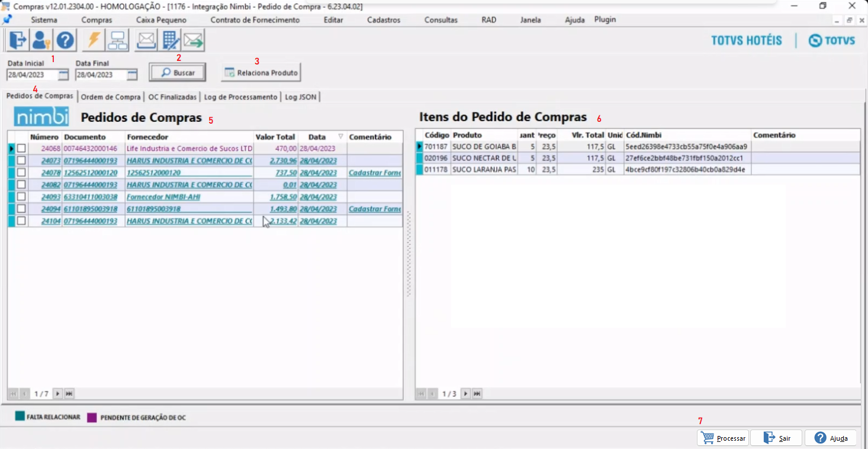Enable the checkbox for order 24093

pyautogui.click(x=21, y=196)
